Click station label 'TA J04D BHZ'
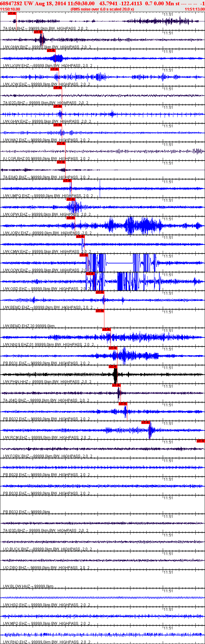The width and height of the screenshot is (205, 644). pos(15,400)
